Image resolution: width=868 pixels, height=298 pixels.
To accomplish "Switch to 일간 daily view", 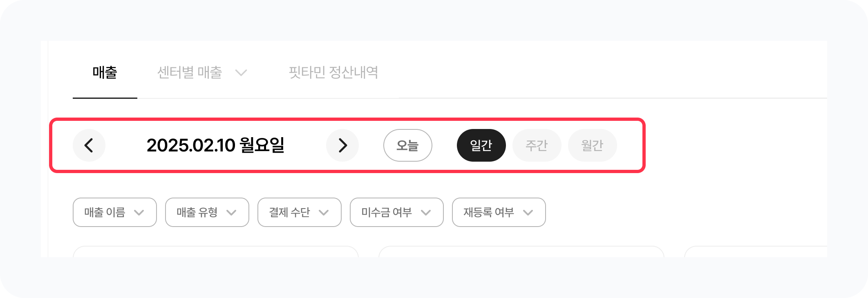I will pos(481,145).
